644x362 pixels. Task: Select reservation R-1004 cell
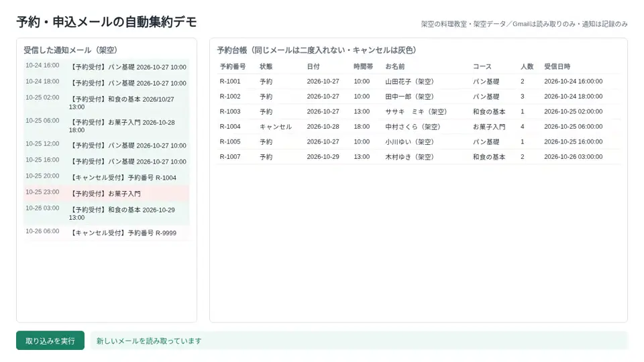230,127
